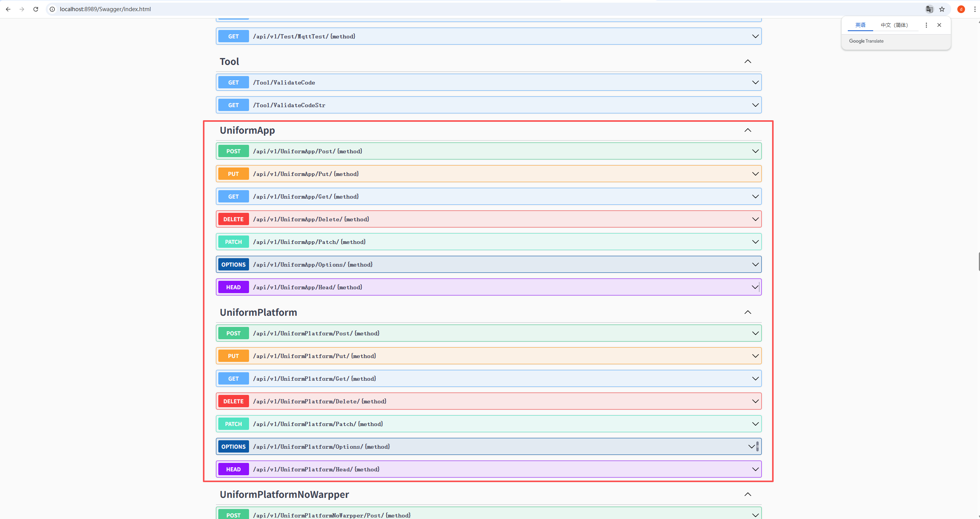The width and height of the screenshot is (980, 519).
Task: Click the URL address bar field
Action: pos(461,9)
